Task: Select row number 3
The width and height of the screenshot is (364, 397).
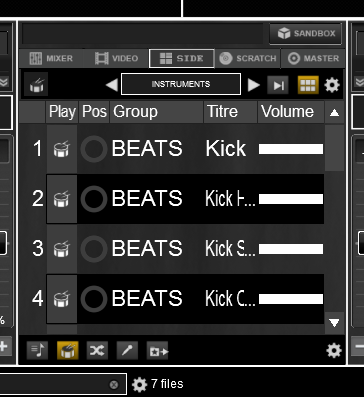Action: point(38,249)
